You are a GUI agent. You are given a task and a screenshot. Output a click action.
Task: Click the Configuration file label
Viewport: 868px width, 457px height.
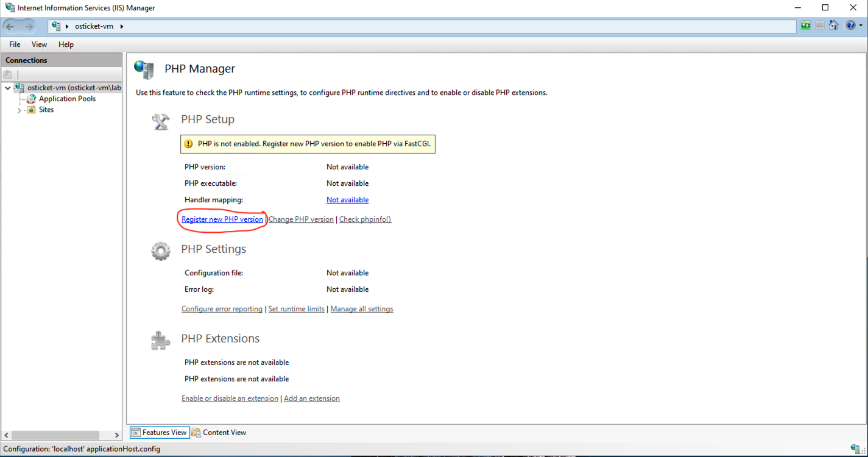[214, 273]
